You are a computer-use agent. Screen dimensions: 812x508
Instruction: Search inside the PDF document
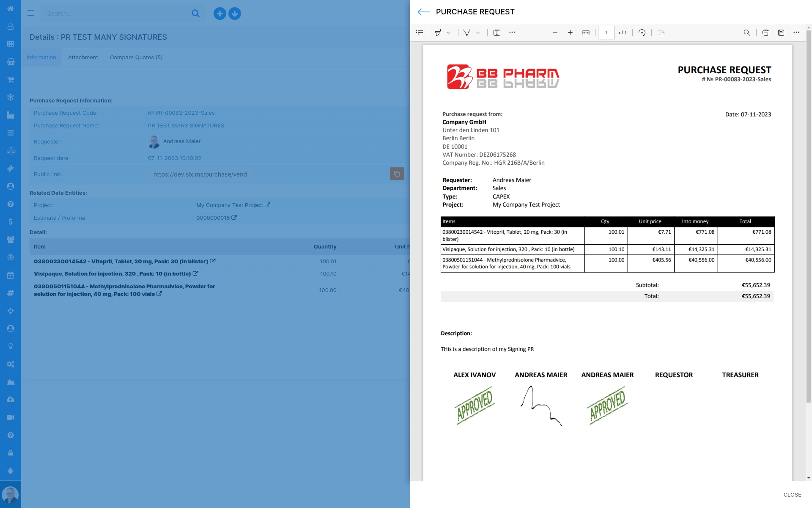point(747,33)
